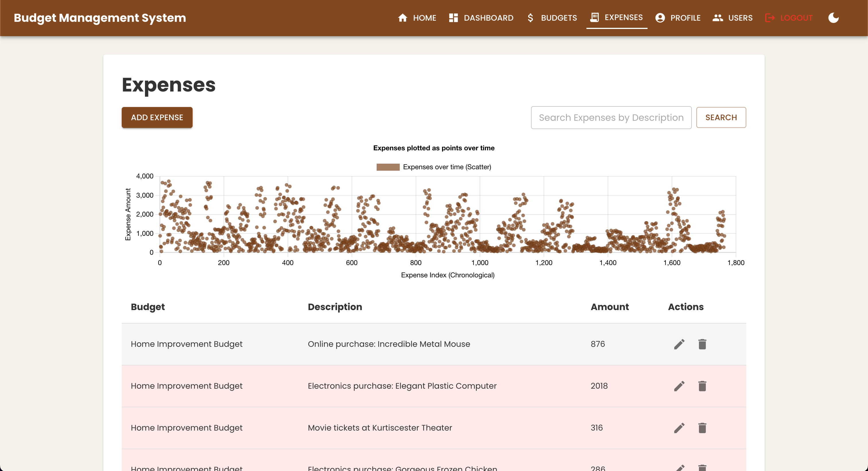Open the Users page
The height and width of the screenshot is (471, 868).
733,18
